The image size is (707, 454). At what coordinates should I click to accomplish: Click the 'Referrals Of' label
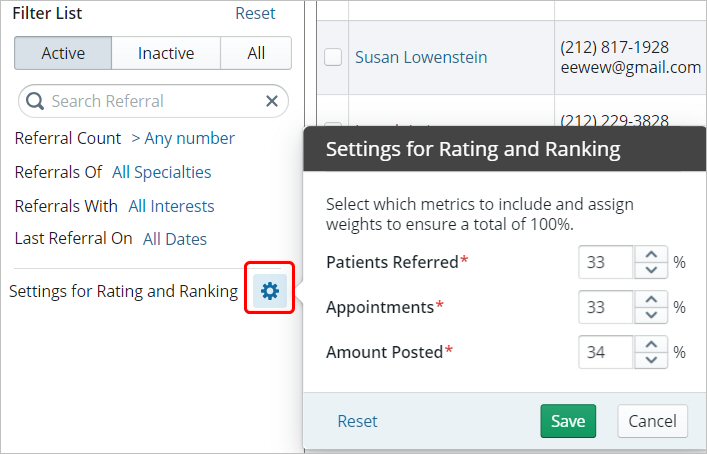pos(58,172)
